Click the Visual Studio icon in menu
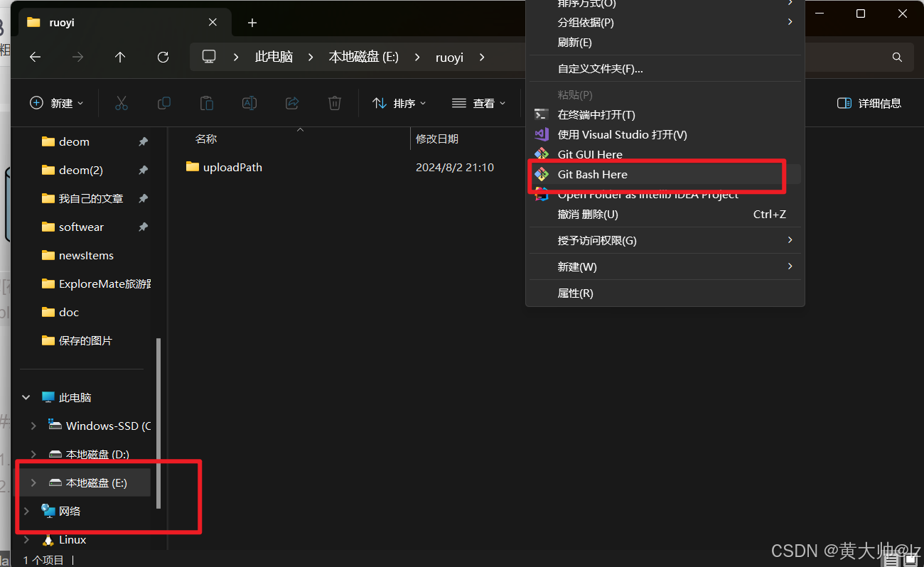This screenshot has width=924, height=567. point(542,134)
